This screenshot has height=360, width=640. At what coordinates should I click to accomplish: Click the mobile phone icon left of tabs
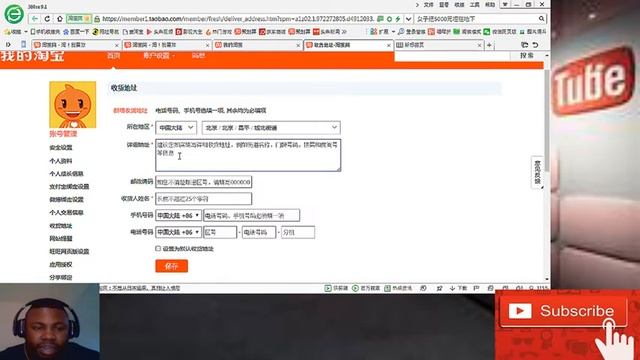coord(23,44)
